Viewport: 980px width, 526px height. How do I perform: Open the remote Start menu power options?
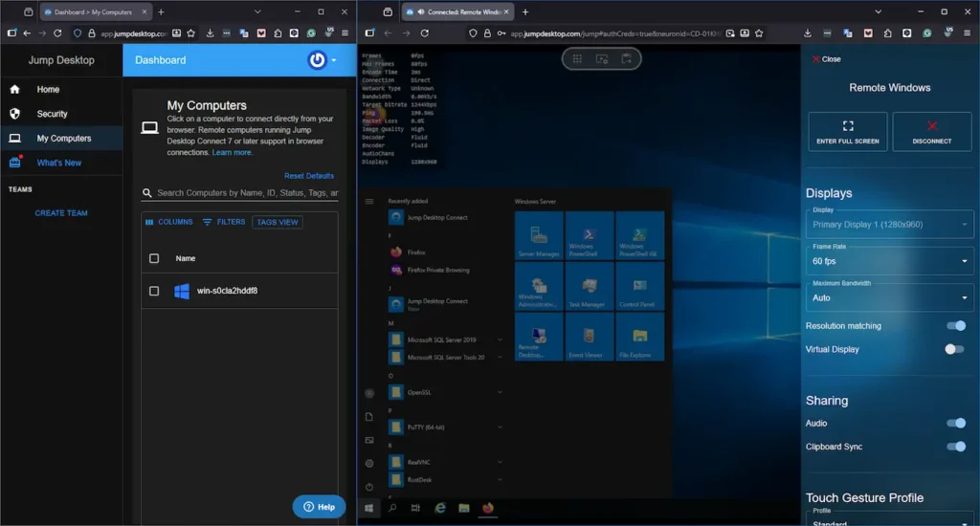pos(369,487)
